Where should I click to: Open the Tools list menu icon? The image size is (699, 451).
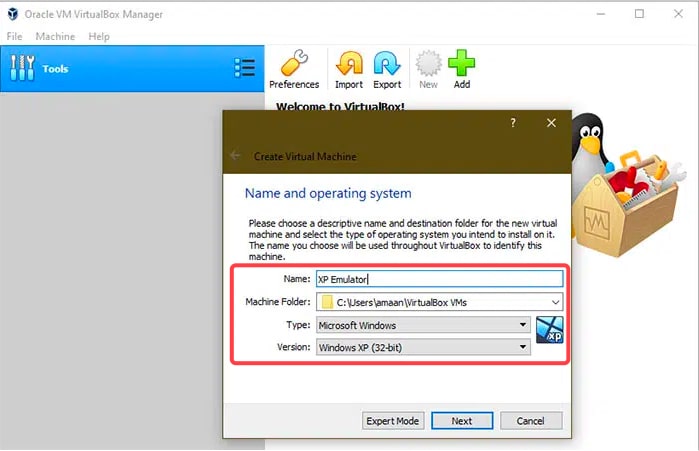click(245, 68)
